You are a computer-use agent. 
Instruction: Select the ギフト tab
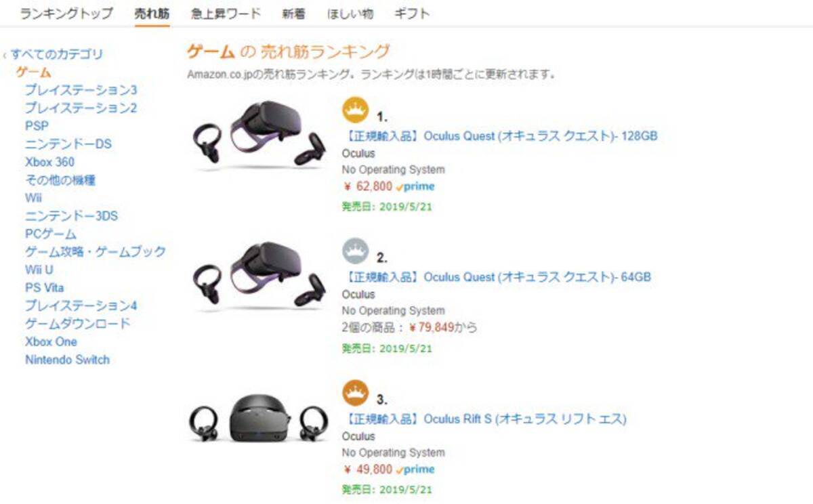(411, 14)
